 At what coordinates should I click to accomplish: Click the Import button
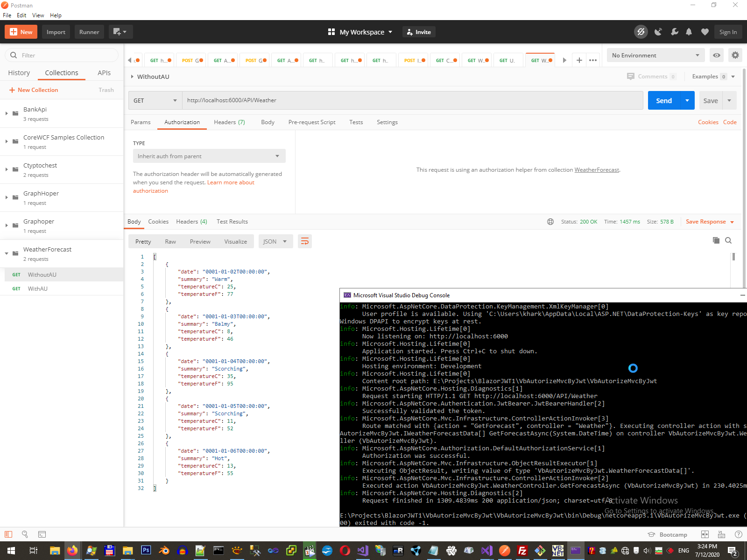(56, 32)
